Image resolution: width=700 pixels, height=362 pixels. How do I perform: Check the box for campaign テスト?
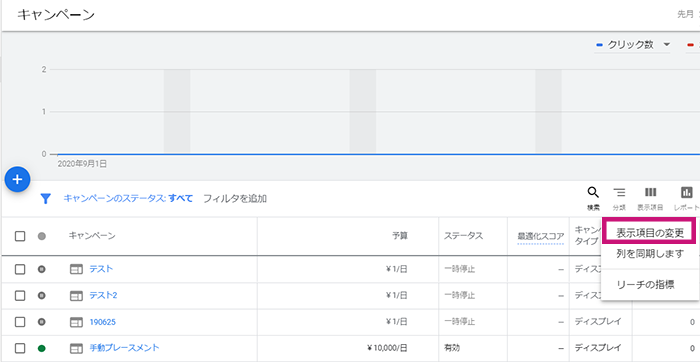pyautogui.click(x=20, y=269)
